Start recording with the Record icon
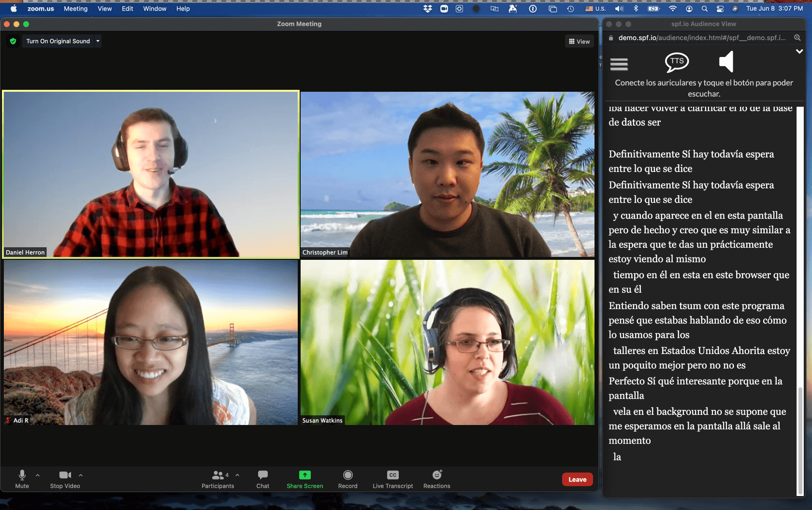The height and width of the screenshot is (510, 812). (348, 479)
